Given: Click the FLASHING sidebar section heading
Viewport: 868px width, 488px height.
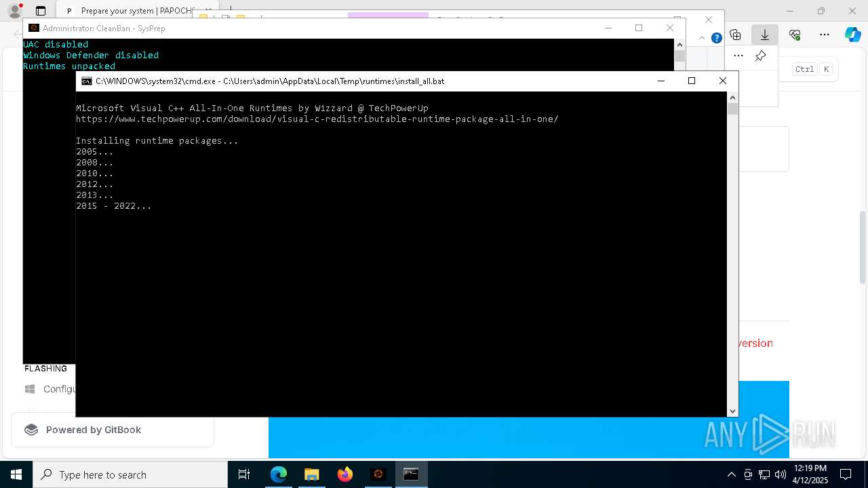Looking at the screenshot, I should pos(45,369).
